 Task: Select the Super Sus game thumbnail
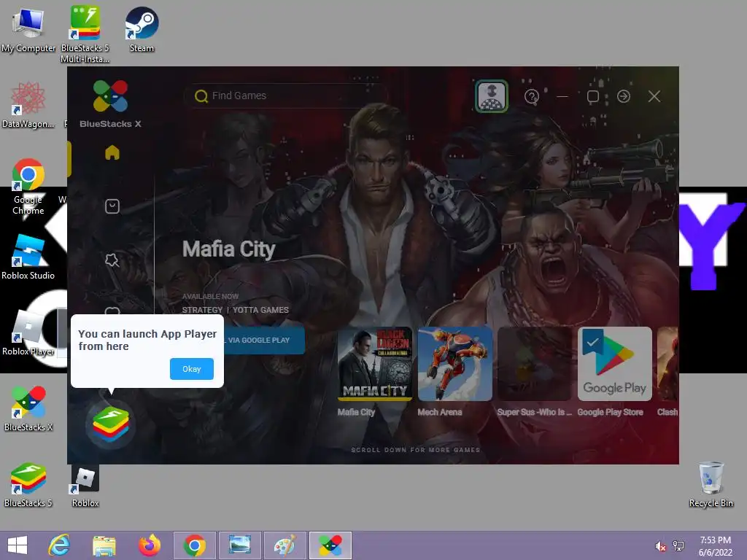(535, 363)
